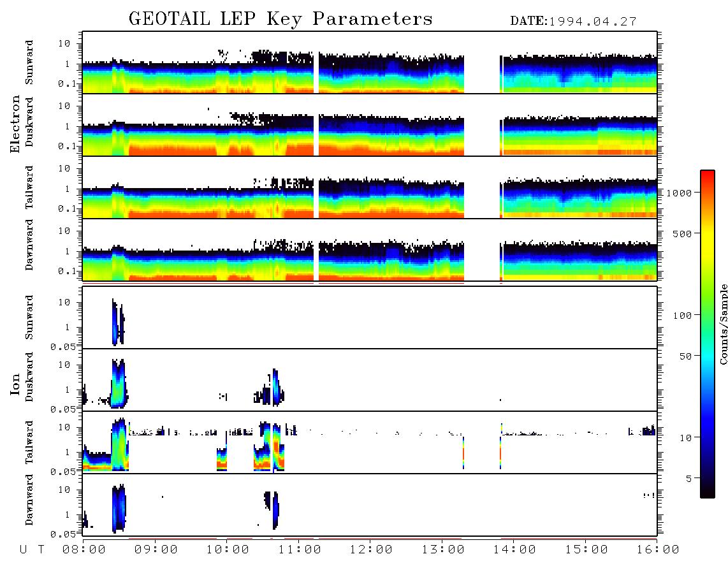
Task: Click the Ion Tailward spectrogram panel
Action: (x=370, y=442)
